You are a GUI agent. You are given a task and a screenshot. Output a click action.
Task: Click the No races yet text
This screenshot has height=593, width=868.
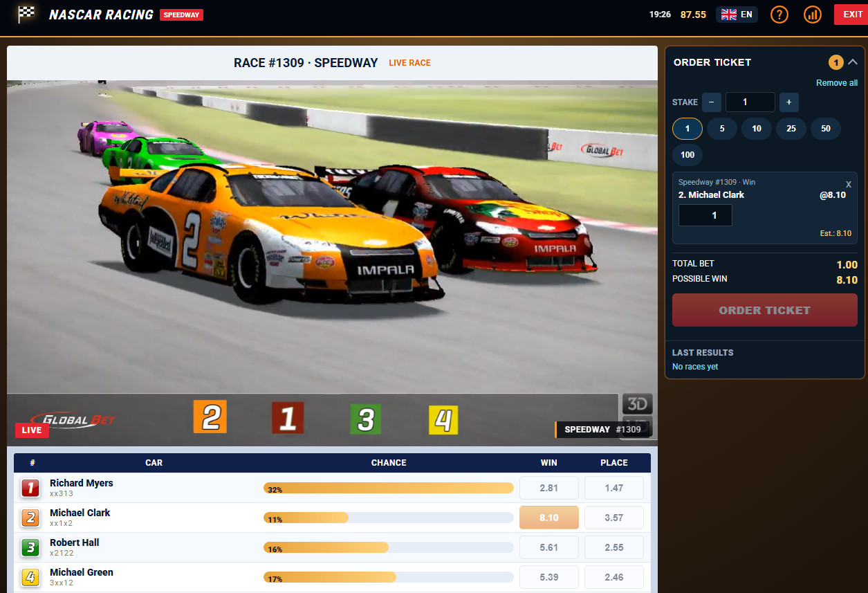click(x=695, y=367)
